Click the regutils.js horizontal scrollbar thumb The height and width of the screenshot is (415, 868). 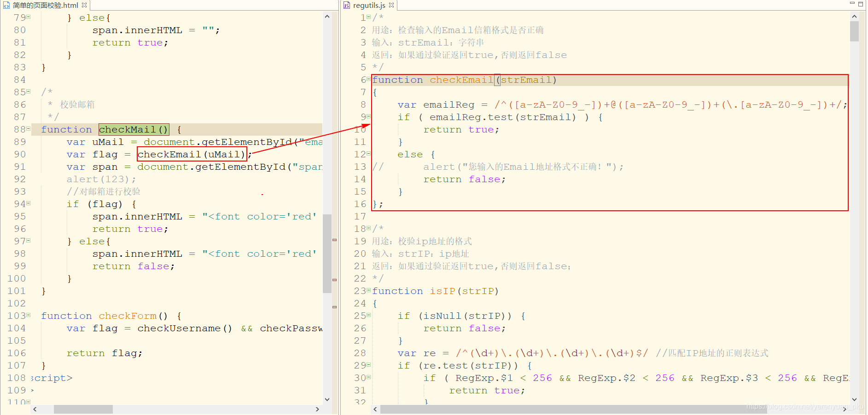click(573, 409)
